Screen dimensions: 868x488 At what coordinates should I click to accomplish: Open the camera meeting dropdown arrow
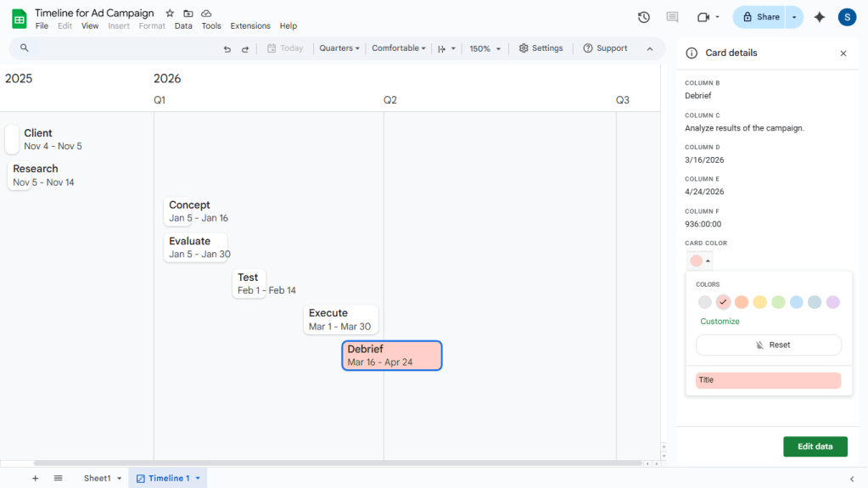pos(718,17)
